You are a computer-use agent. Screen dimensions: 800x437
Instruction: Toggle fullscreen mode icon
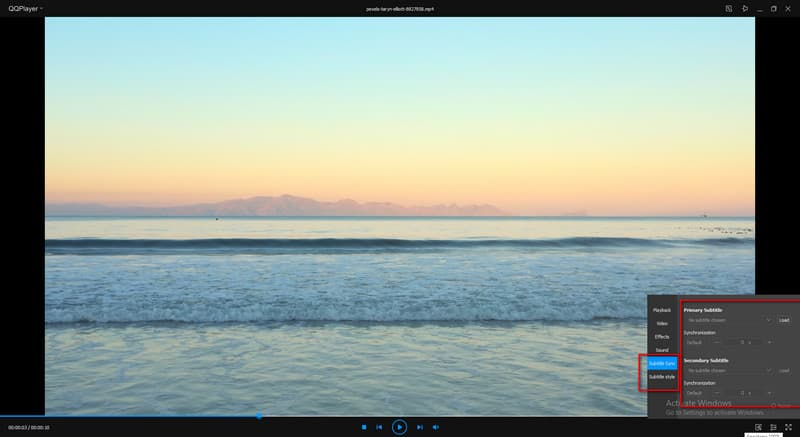point(788,427)
